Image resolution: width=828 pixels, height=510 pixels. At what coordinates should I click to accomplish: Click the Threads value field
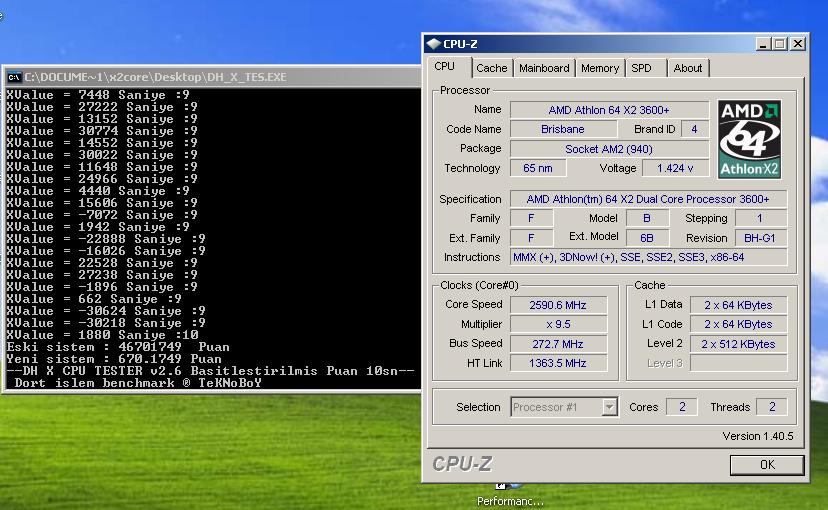point(771,407)
